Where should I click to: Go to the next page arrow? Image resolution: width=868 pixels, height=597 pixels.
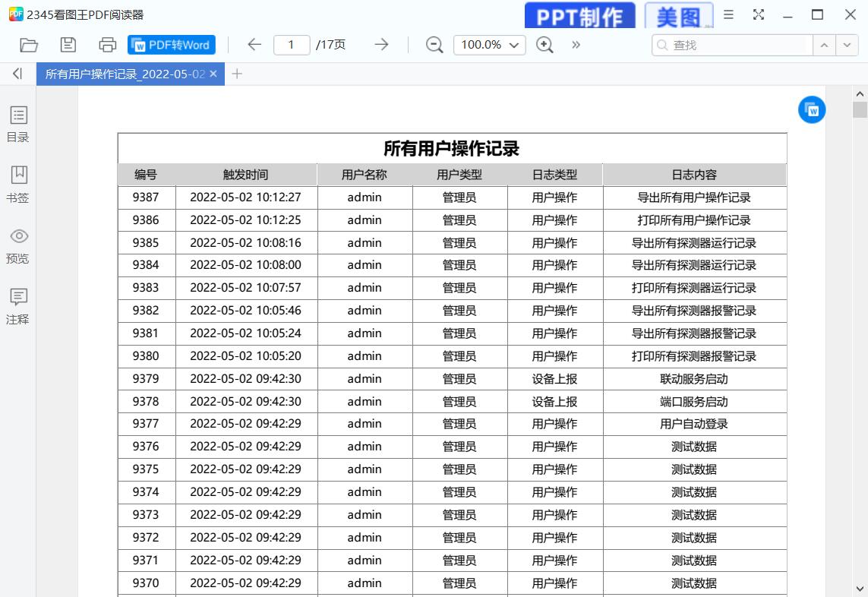pos(381,45)
